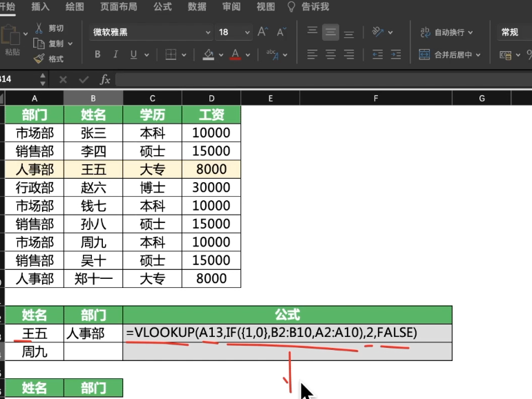Click the 自动换行 (wrap text) button

446,32
